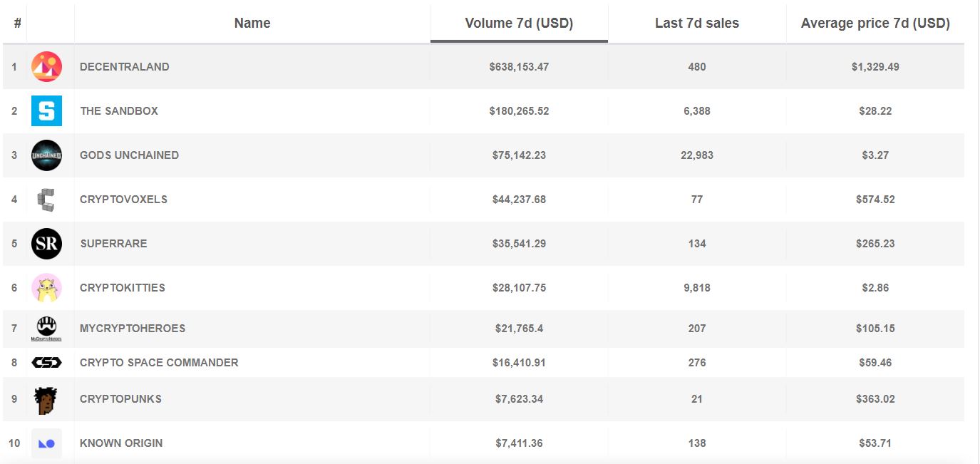
Task: Open KNOWN ORIGIN project link
Action: pyautogui.click(x=121, y=443)
